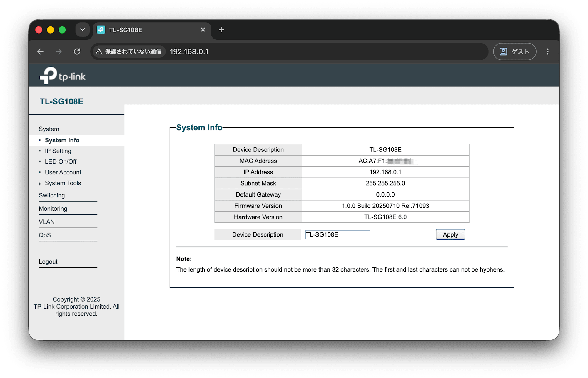
Task: Click the macOS yellow minimize button
Action: click(x=51, y=30)
